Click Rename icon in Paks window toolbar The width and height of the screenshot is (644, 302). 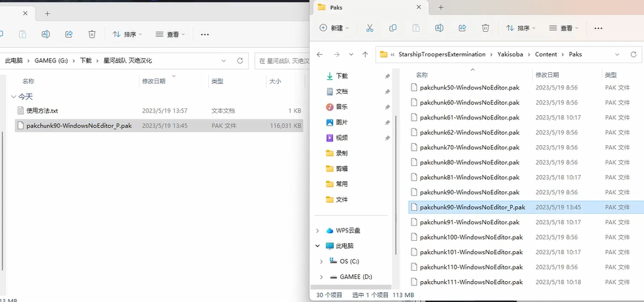tap(439, 28)
